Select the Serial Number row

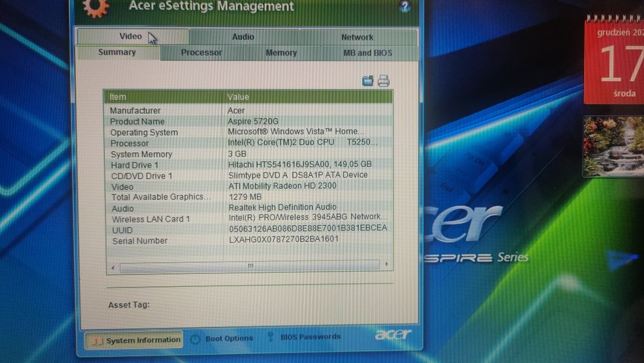pos(249,240)
